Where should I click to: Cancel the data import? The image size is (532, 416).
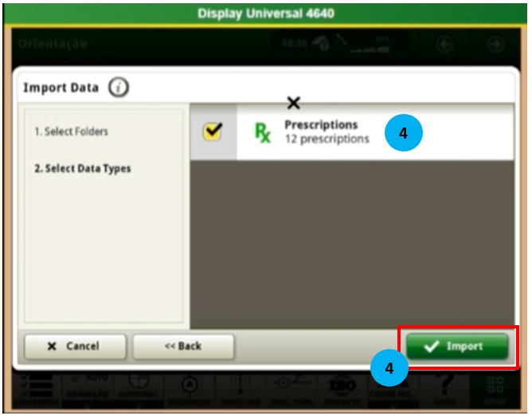click(x=74, y=347)
